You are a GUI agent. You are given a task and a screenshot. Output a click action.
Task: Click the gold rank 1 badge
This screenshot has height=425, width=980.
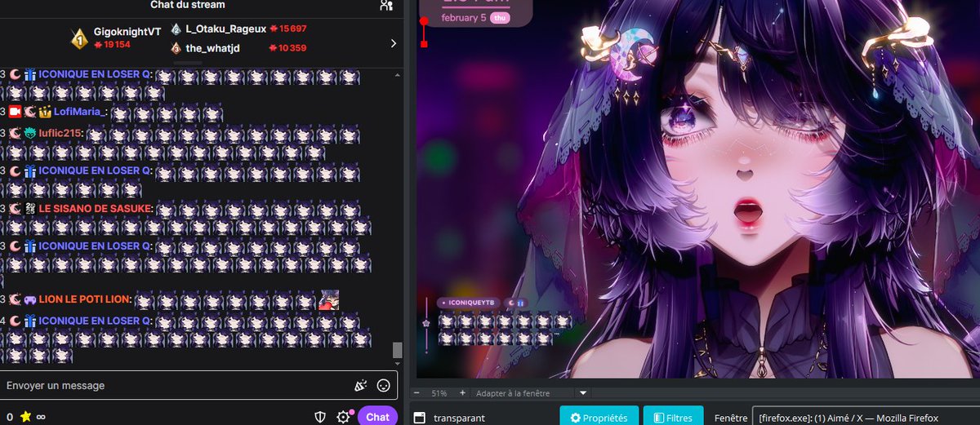pos(79,38)
